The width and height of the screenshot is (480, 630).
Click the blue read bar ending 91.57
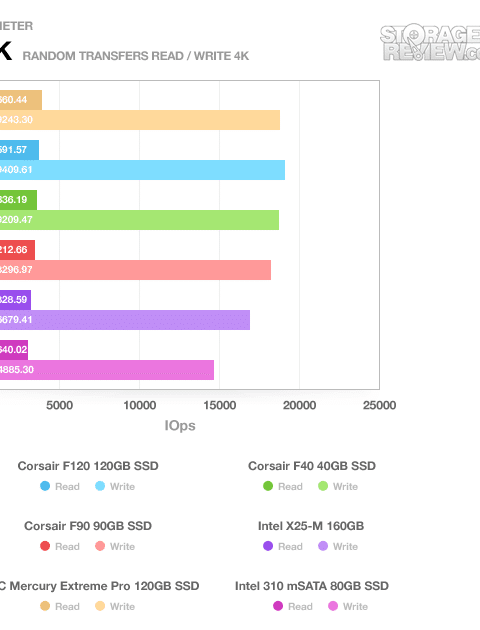[x=19, y=150]
